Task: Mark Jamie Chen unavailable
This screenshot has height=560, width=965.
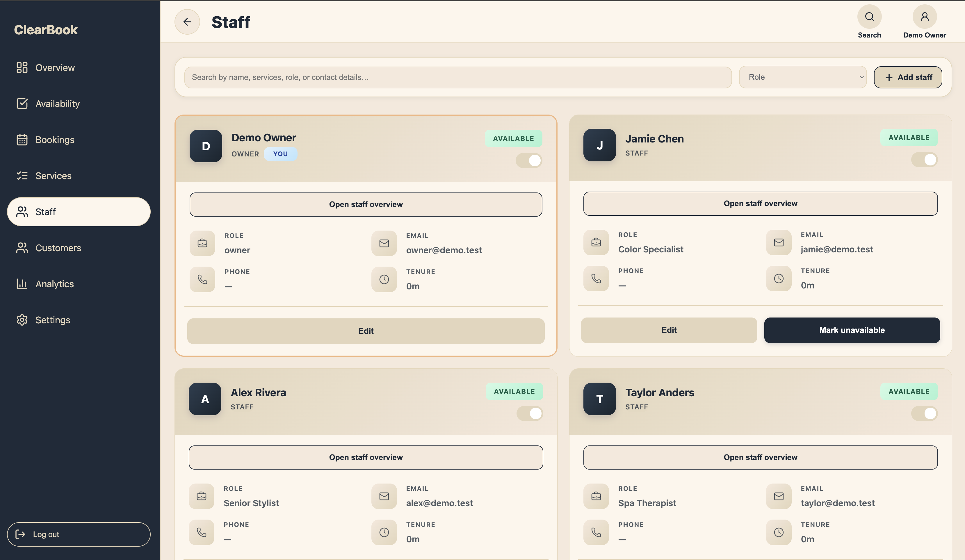Action: coord(852,330)
